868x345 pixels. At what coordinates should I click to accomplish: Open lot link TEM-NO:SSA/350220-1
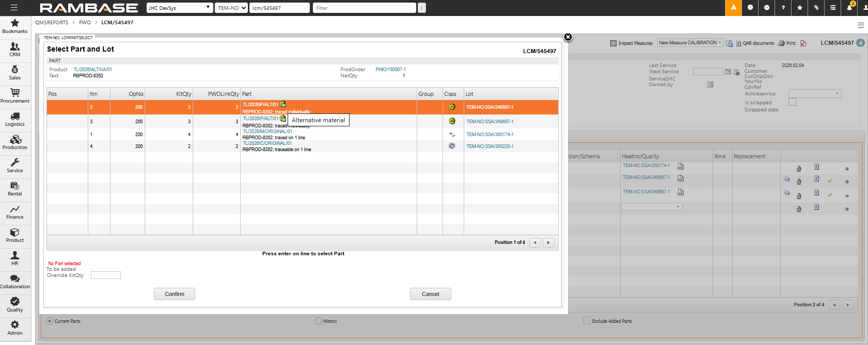tap(490, 146)
